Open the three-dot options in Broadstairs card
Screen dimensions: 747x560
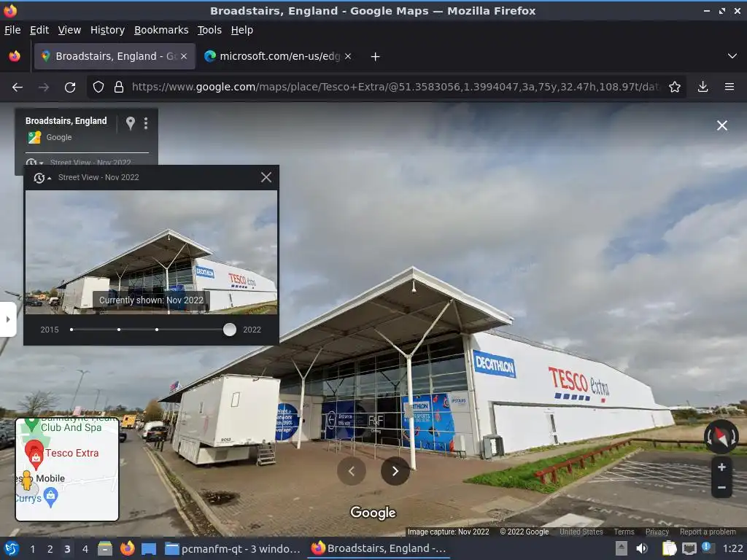coord(146,123)
